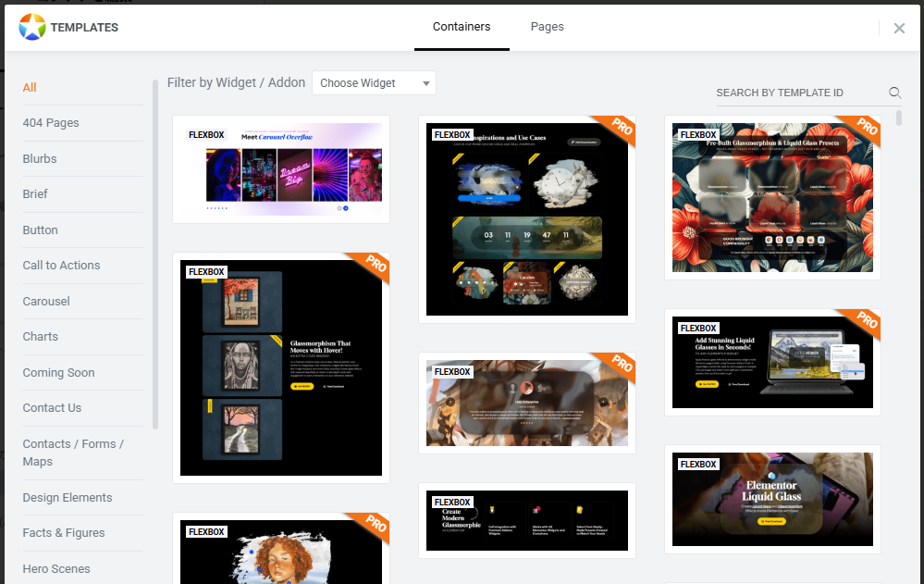
Task: Open Contacts / Forms / Maps category
Action: pyautogui.click(x=73, y=453)
